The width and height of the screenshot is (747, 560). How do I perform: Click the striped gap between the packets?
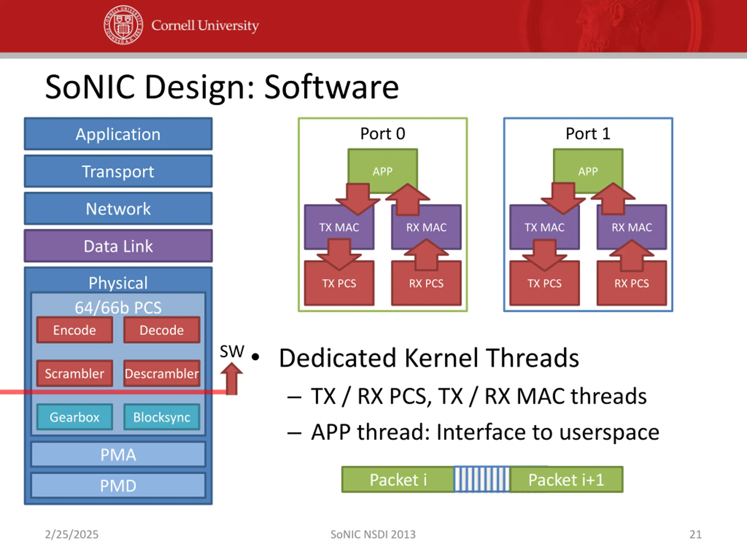[481, 479]
